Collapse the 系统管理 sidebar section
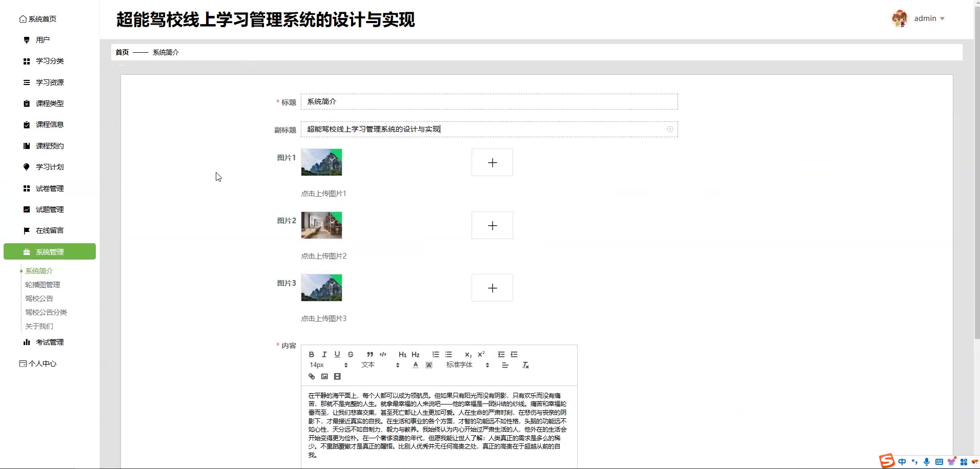Screen dimensions: 980x469 [50, 251]
